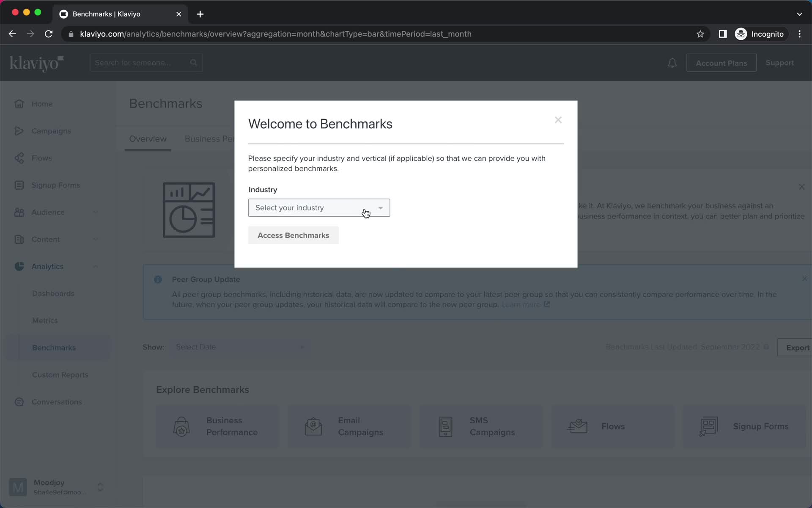Close the Benchmarks | Klaviyo tab

[x=178, y=14]
